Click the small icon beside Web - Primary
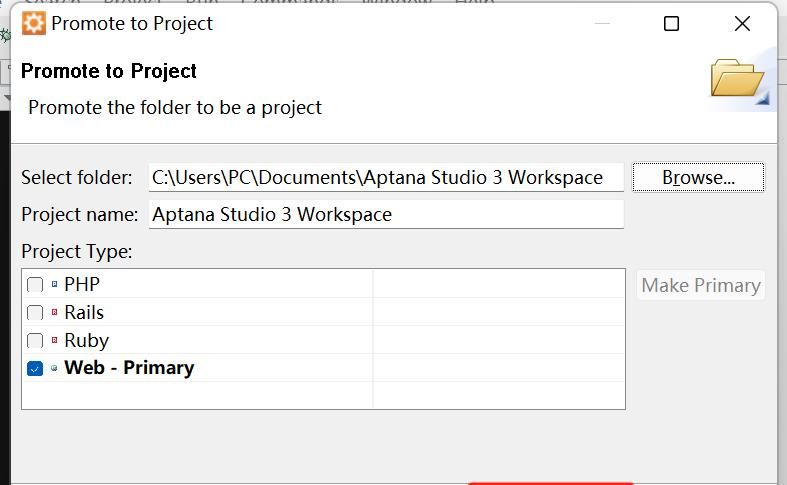 tap(54, 368)
